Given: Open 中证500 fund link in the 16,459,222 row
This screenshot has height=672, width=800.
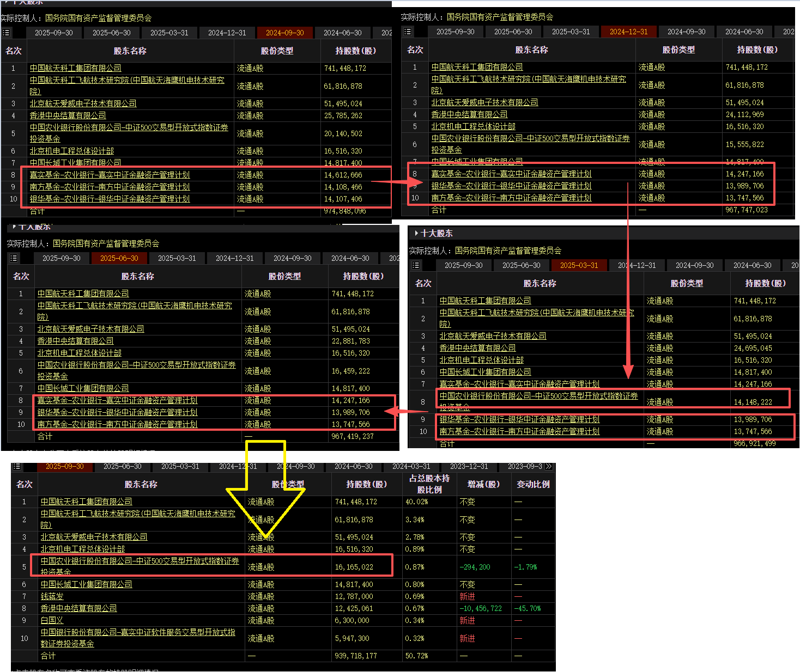Looking at the screenshot, I should point(136,370).
